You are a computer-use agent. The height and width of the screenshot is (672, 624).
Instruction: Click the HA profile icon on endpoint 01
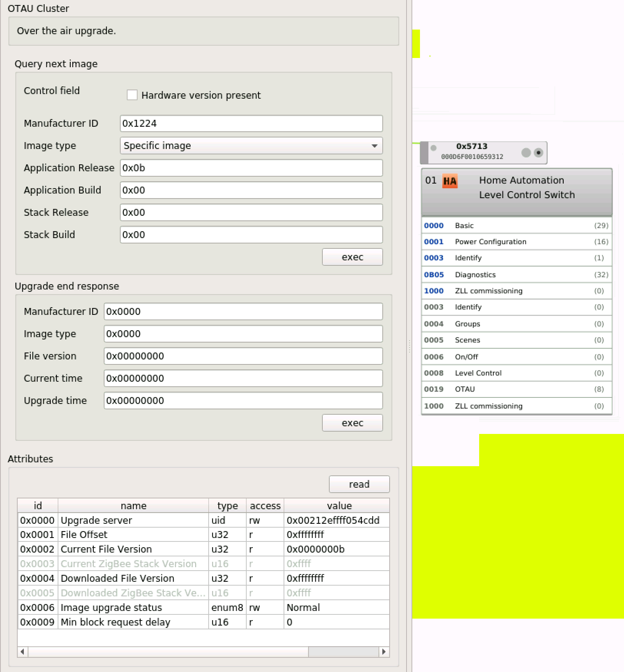450,181
